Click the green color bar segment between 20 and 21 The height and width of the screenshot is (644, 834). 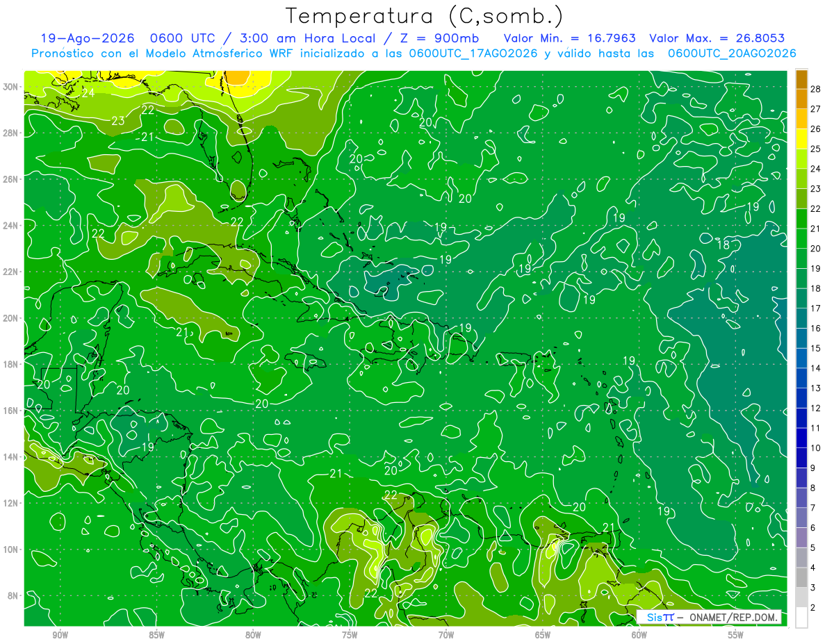(801, 239)
